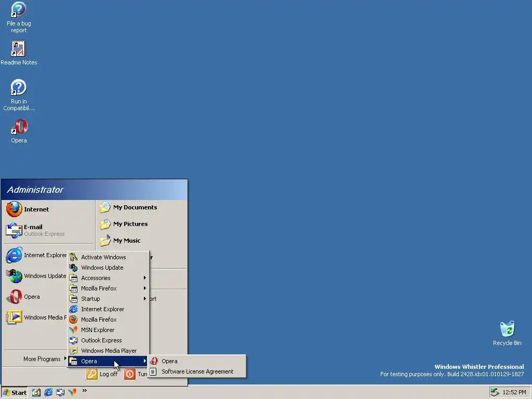Launch MSN Explorer butterfly from quick launch

[72, 392]
